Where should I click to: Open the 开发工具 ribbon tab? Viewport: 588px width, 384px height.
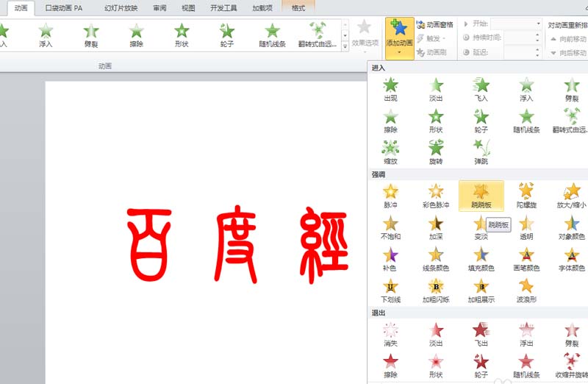[x=223, y=8]
